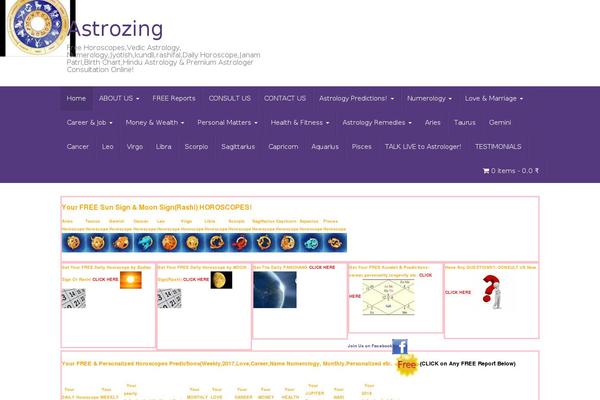Screen dimensions: 600x400
Task: Select Scorpio in the purple navigation bar
Action: pos(196,147)
